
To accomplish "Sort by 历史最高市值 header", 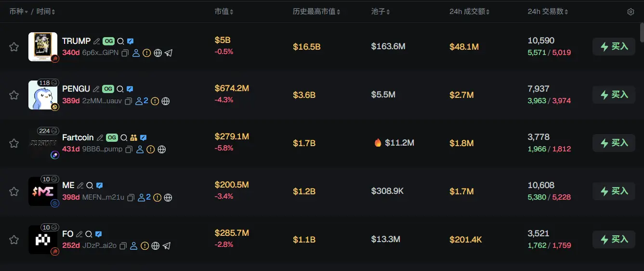I will tap(316, 12).
